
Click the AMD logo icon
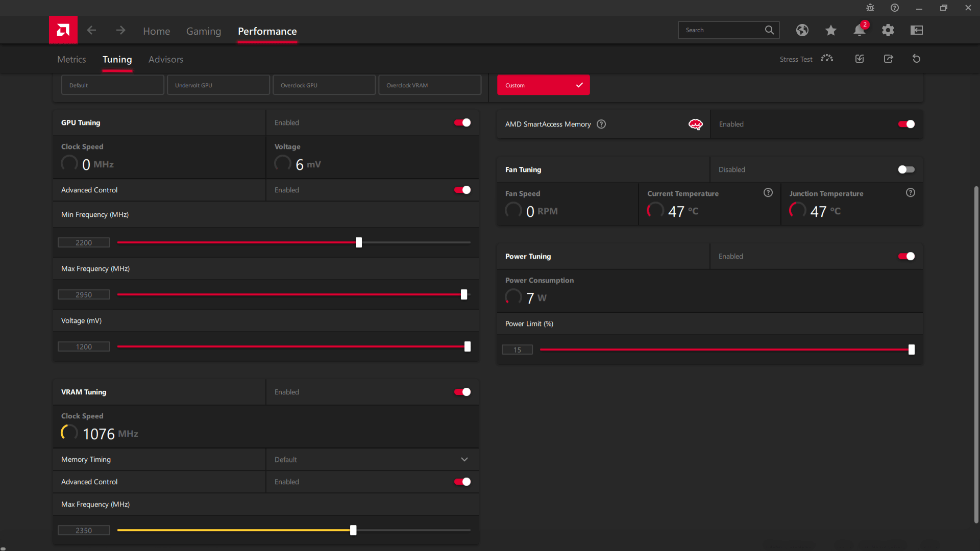coord(63,30)
